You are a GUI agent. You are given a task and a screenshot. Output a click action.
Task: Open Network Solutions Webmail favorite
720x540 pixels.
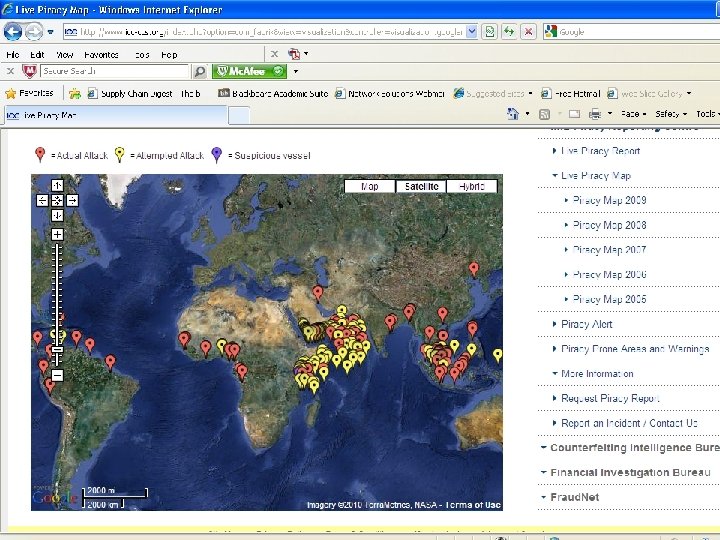(389, 94)
